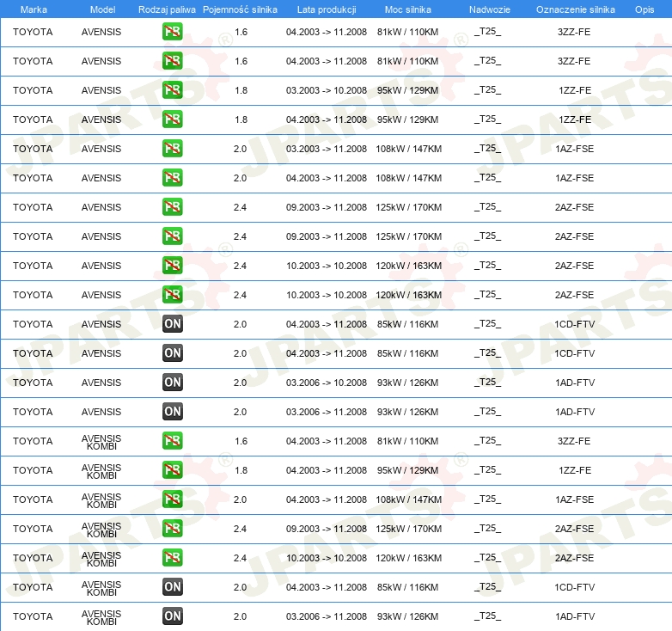Click the Opis column header
The width and height of the screenshot is (672, 631).
pyautogui.click(x=645, y=9)
